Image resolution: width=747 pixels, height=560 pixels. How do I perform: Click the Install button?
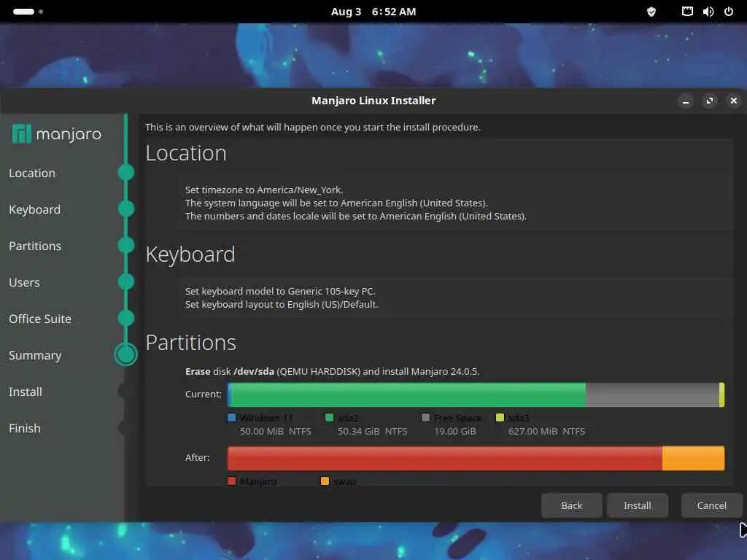(637, 505)
